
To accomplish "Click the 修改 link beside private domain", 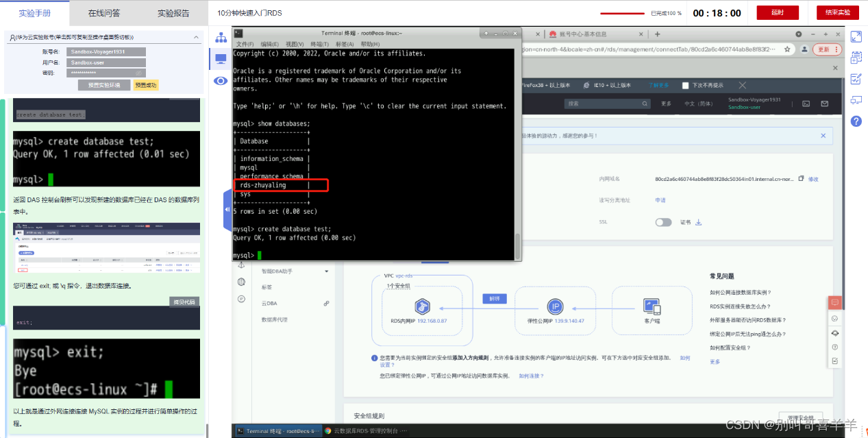I will tap(813, 179).
